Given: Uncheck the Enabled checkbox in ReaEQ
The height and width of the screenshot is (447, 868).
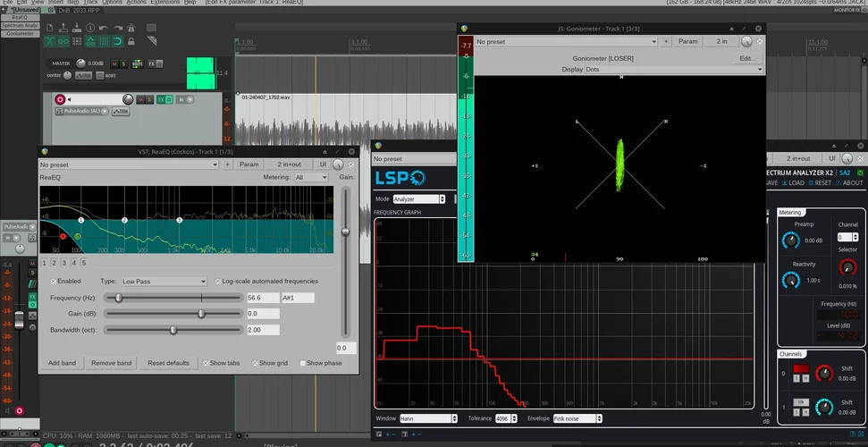Looking at the screenshot, I should [x=53, y=281].
